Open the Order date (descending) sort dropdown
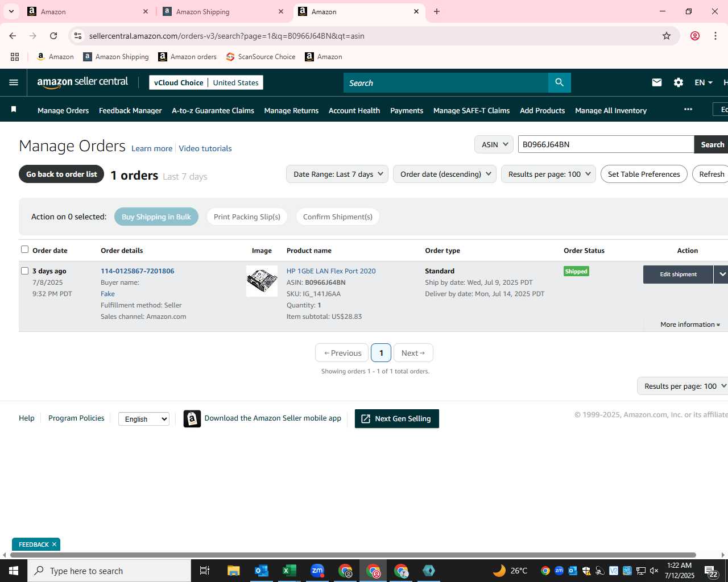The image size is (728, 582). tap(445, 174)
